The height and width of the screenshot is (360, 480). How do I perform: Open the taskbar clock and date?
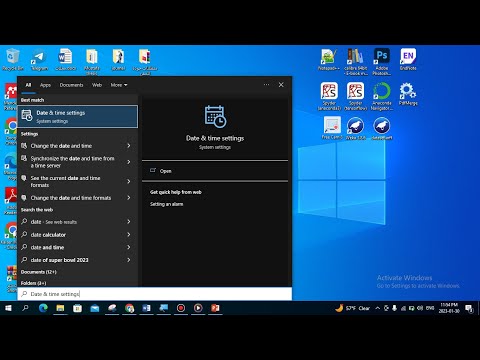[x=449, y=308]
